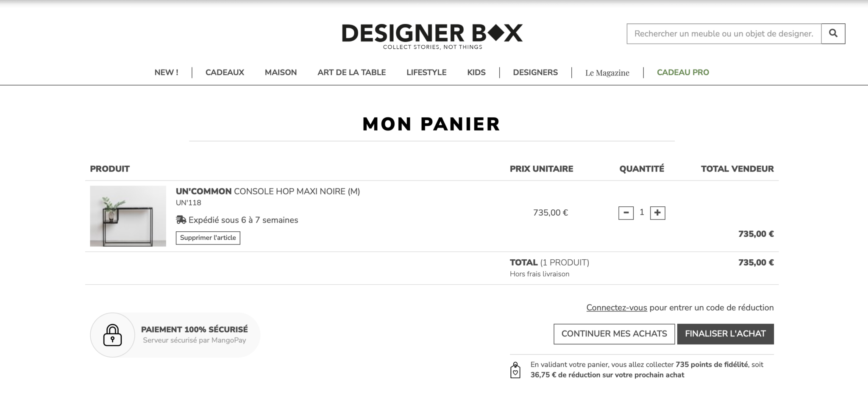Open the ART DE LA TABLE menu
Screen dimensions: 868x394
click(351, 72)
